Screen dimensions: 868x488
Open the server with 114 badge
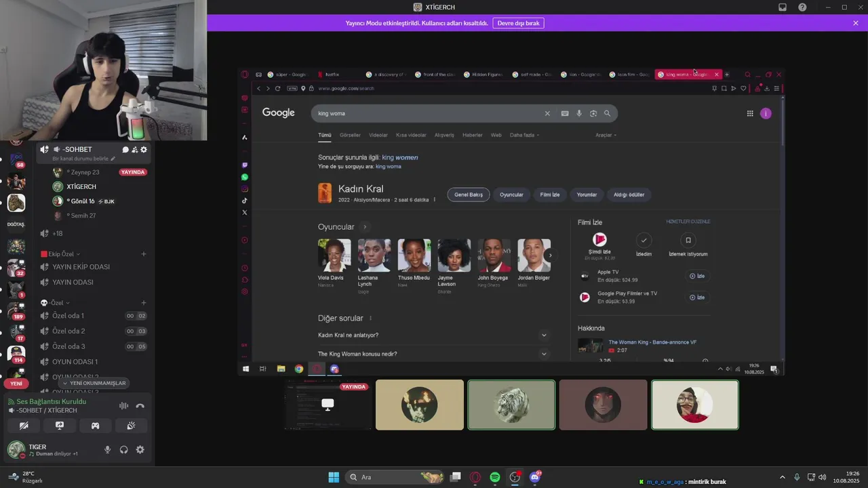tap(16, 354)
